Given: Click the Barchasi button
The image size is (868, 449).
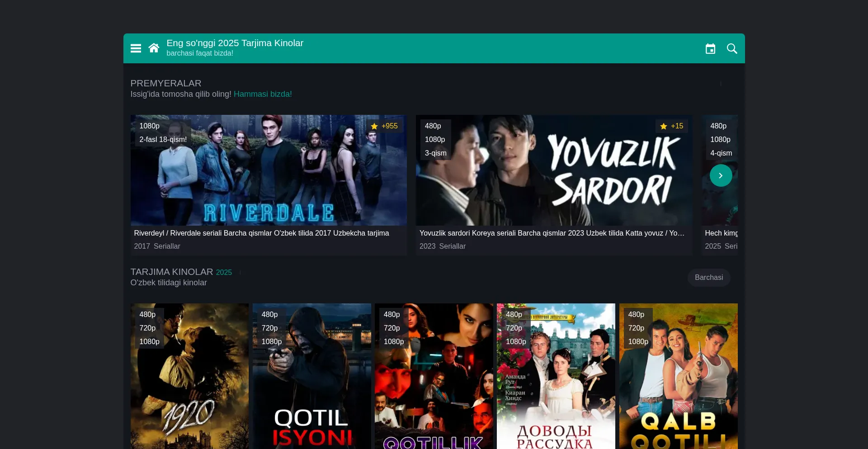Looking at the screenshot, I should tap(709, 278).
